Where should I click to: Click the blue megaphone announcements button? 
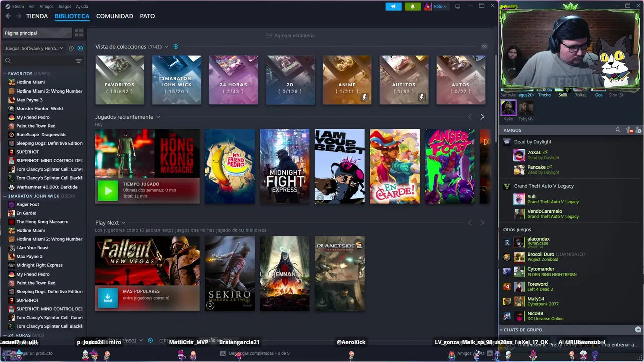[393, 6]
